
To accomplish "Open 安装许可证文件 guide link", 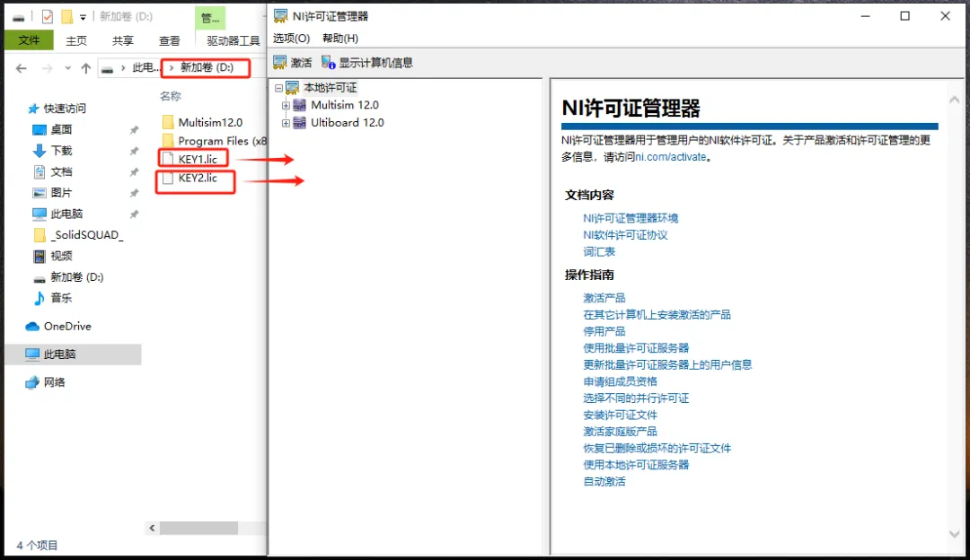I will click(x=621, y=415).
